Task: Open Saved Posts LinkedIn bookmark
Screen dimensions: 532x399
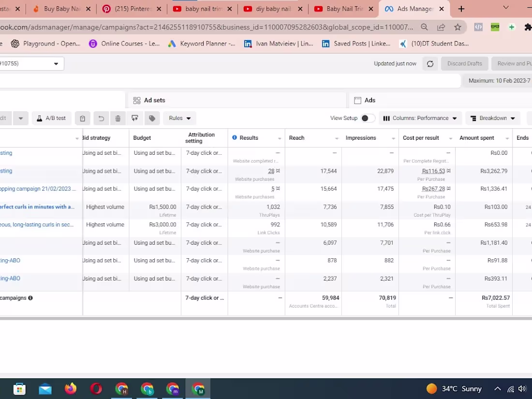Action: [x=356, y=44]
